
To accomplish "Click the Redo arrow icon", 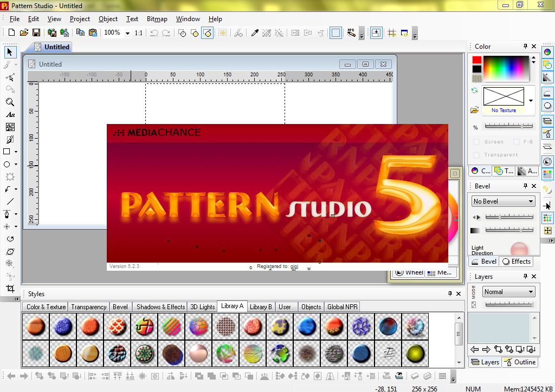I will (166, 33).
